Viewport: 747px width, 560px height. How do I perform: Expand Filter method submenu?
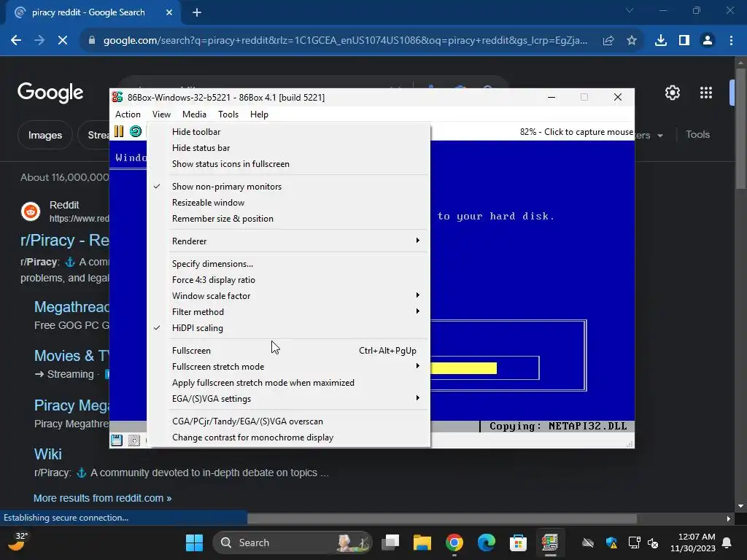point(289,312)
